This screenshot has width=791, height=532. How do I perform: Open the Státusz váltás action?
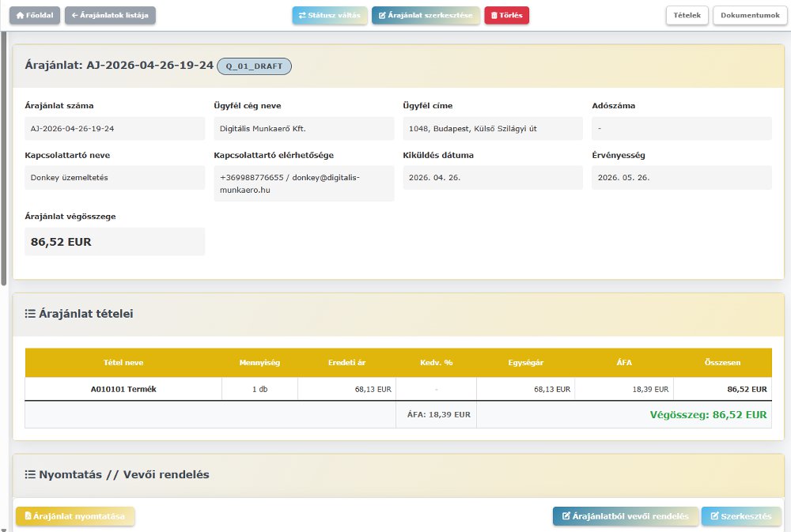(x=329, y=15)
